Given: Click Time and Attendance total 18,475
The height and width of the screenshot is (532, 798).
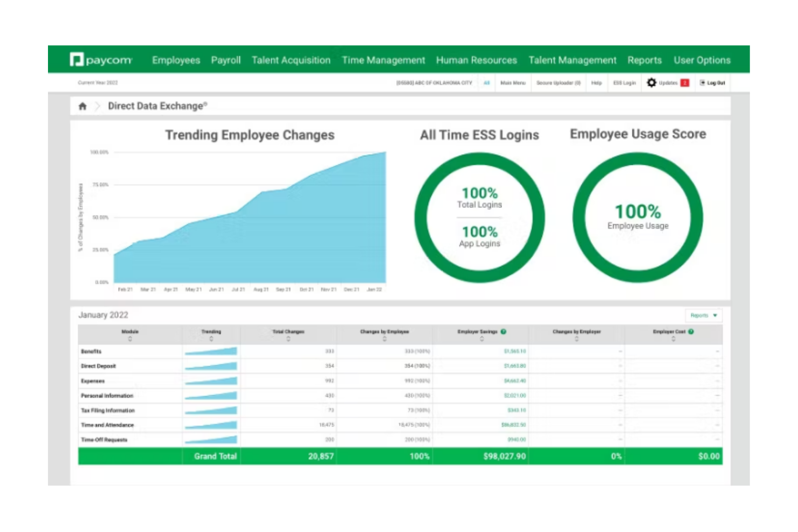Looking at the screenshot, I should 326,425.
